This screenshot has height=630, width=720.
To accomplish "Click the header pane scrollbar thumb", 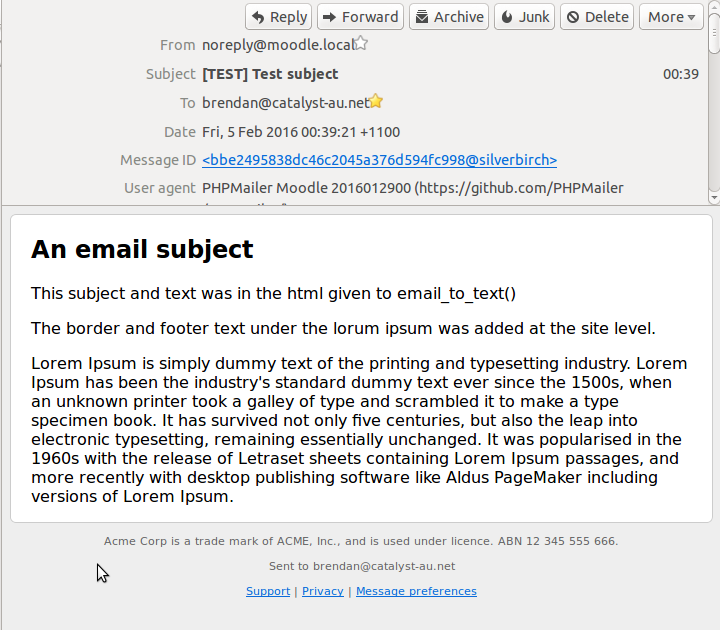I will click(x=714, y=33).
